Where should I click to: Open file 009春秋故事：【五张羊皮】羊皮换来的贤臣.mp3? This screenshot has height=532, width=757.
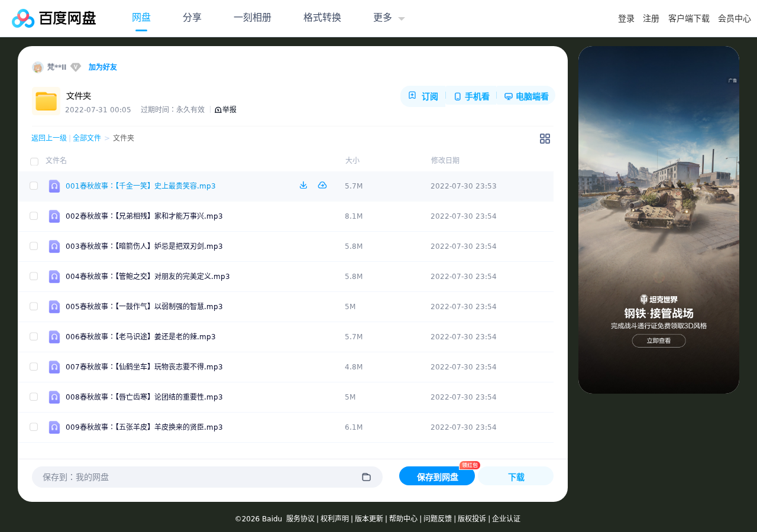pos(144,427)
